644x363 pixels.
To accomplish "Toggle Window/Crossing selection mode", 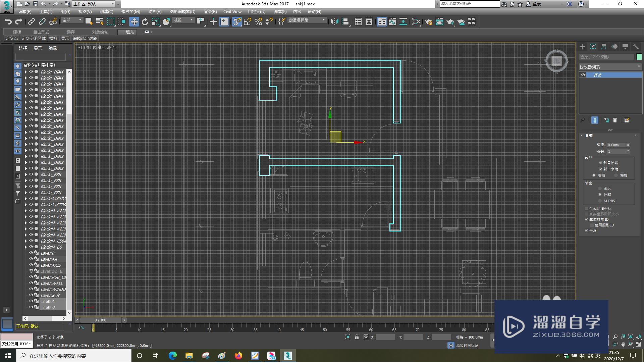I will click(121, 22).
